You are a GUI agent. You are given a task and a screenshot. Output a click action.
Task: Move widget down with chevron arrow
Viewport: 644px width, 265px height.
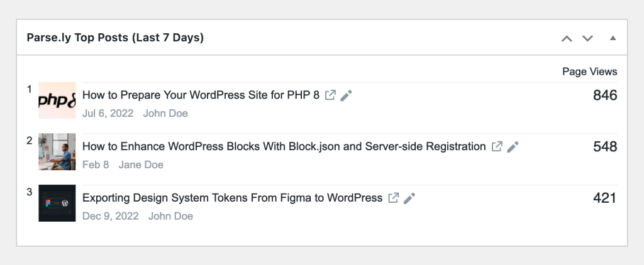tap(588, 38)
